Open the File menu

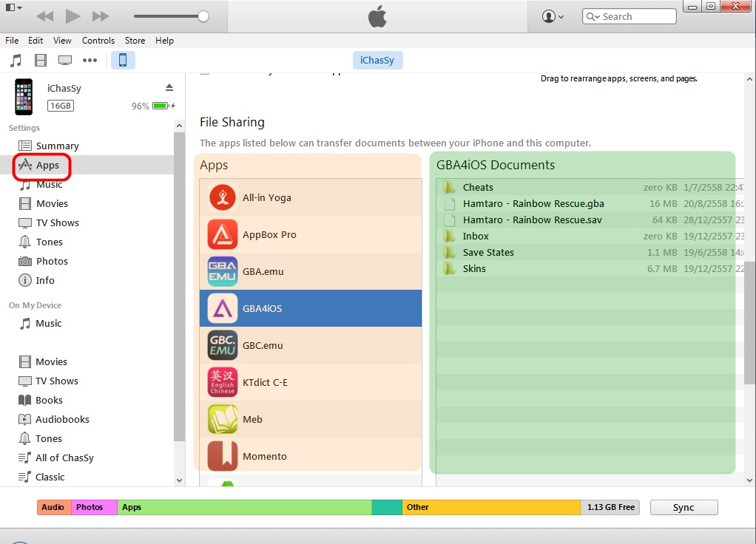pyautogui.click(x=12, y=41)
